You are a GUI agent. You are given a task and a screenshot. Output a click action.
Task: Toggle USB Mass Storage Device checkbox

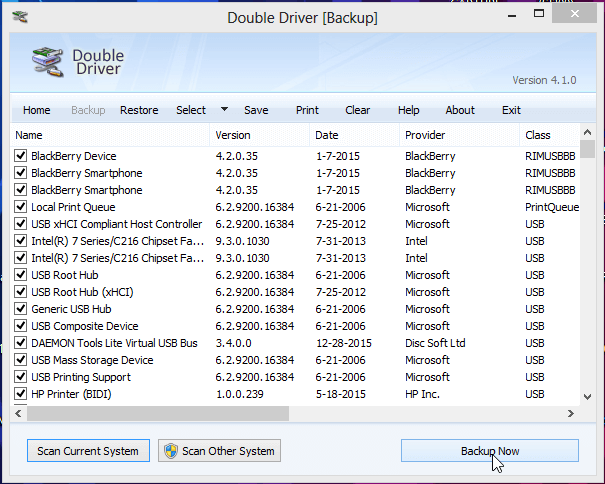(20, 359)
